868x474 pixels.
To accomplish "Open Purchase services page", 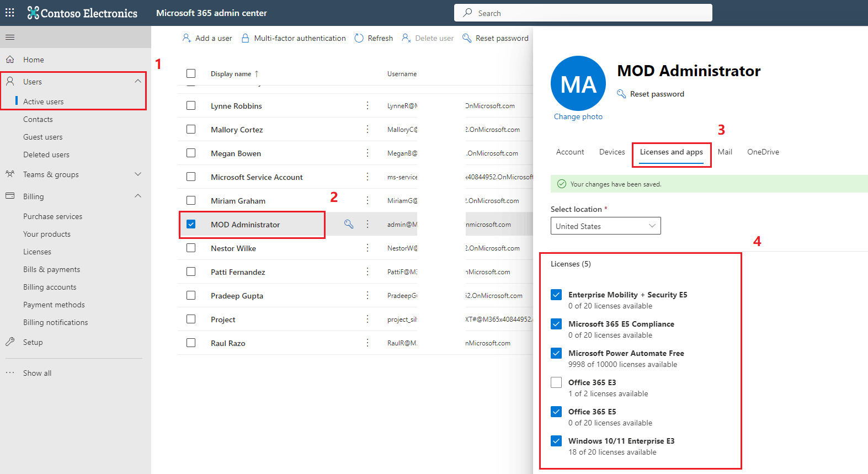I will pos(52,216).
